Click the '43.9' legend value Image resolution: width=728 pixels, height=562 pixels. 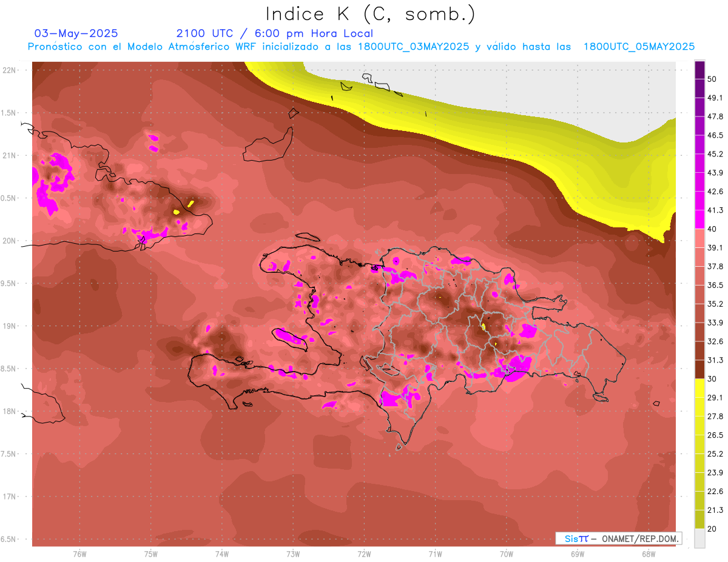tap(715, 172)
